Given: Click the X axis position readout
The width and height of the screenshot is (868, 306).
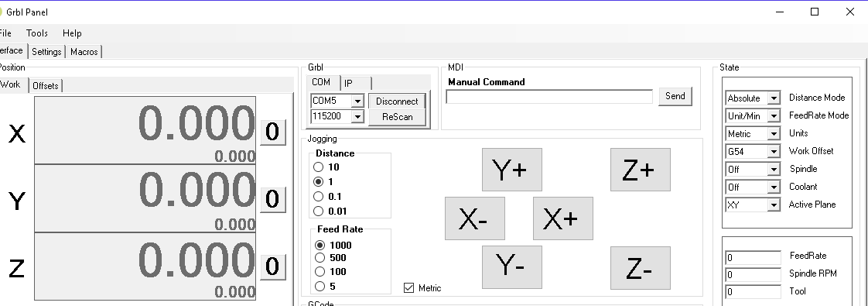Looking at the screenshot, I should pos(145,130).
